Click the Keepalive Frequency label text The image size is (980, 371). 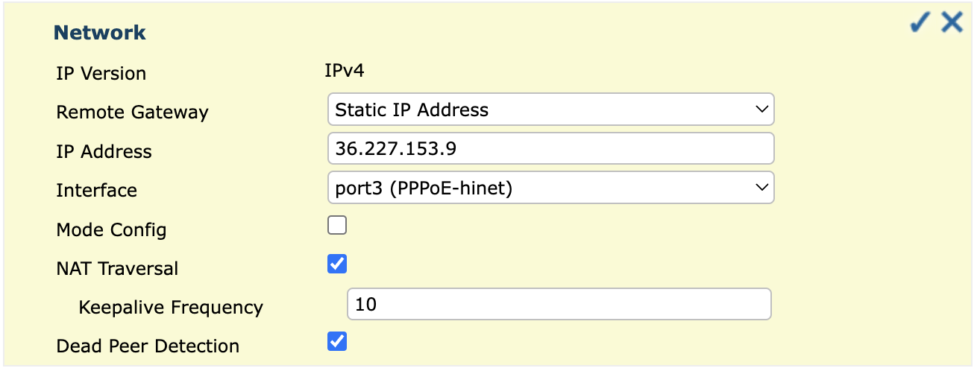(x=171, y=307)
